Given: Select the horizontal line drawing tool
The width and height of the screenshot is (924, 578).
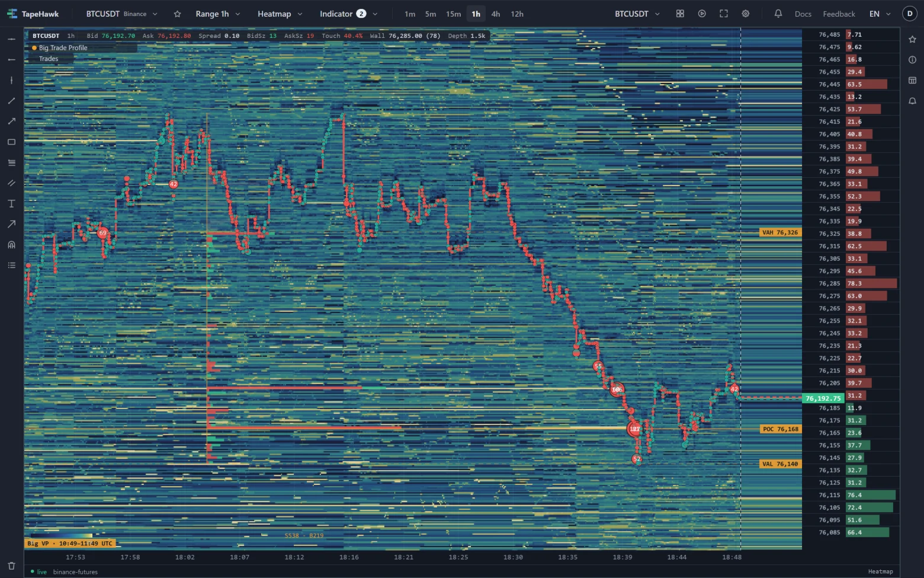Looking at the screenshot, I should [11, 39].
